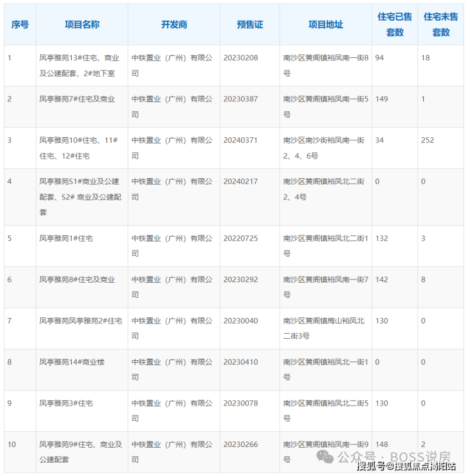The height and width of the screenshot is (476, 466).
Task: Select the 项目名称 column header
Action: (82, 25)
